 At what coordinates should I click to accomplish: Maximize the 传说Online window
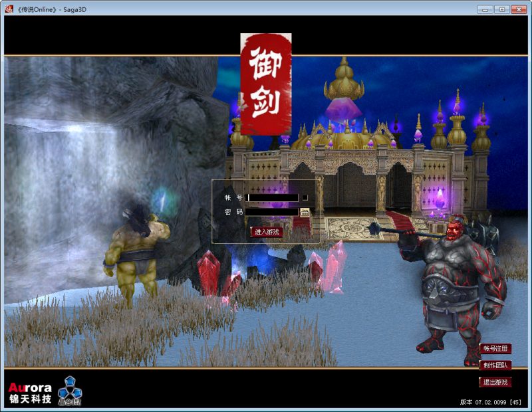click(501, 9)
